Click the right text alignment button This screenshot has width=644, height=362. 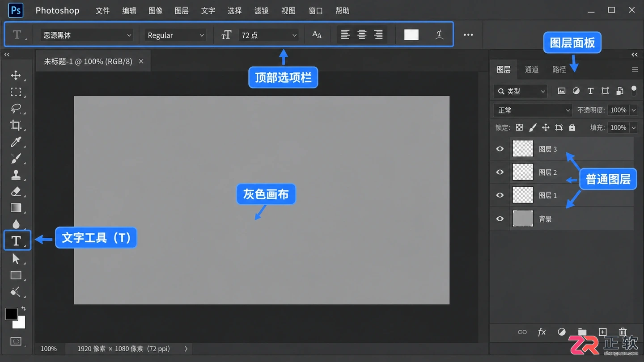click(378, 35)
